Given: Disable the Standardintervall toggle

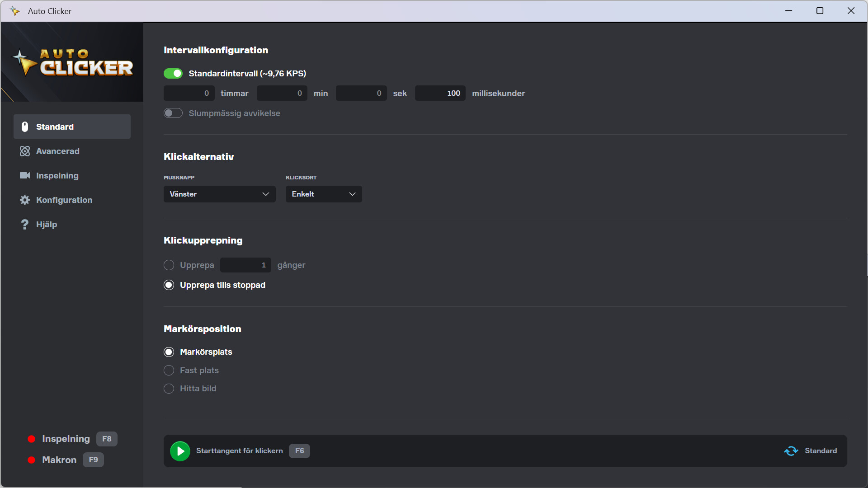Looking at the screenshot, I should pyautogui.click(x=173, y=74).
